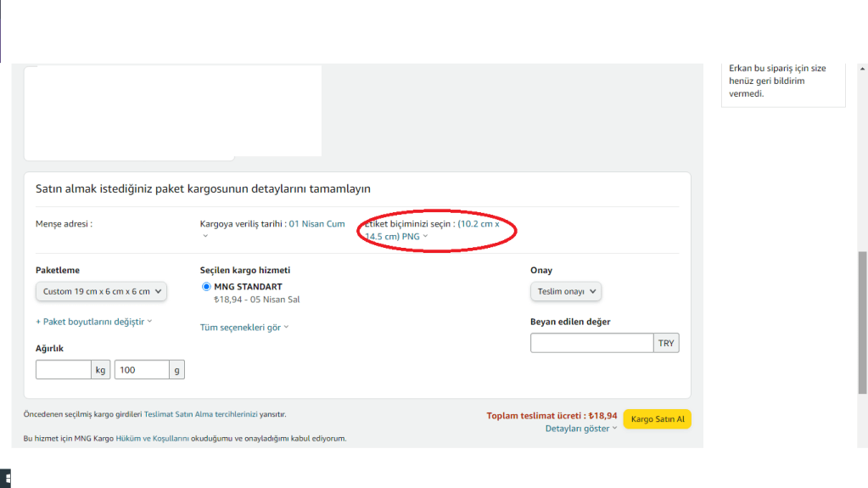The height and width of the screenshot is (488, 868).
Task: Open the Paketleme package size dropdown
Action: pos(101,291)
